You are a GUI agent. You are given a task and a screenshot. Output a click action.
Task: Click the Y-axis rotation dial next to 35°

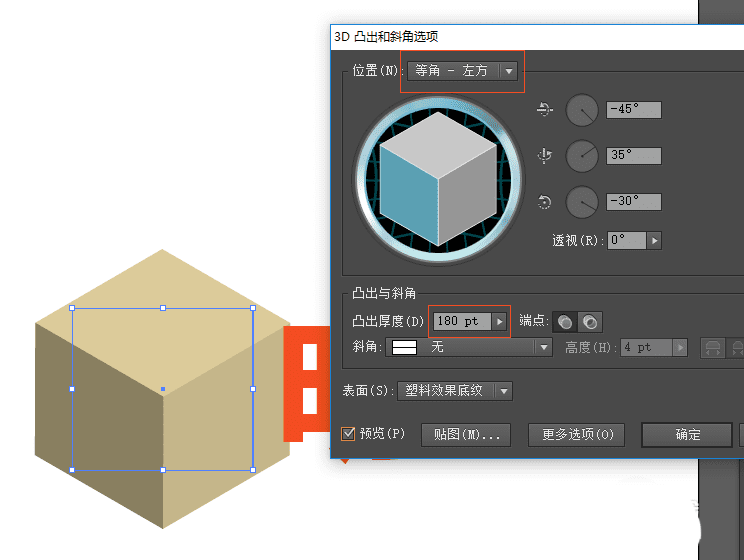click(582, 156)
